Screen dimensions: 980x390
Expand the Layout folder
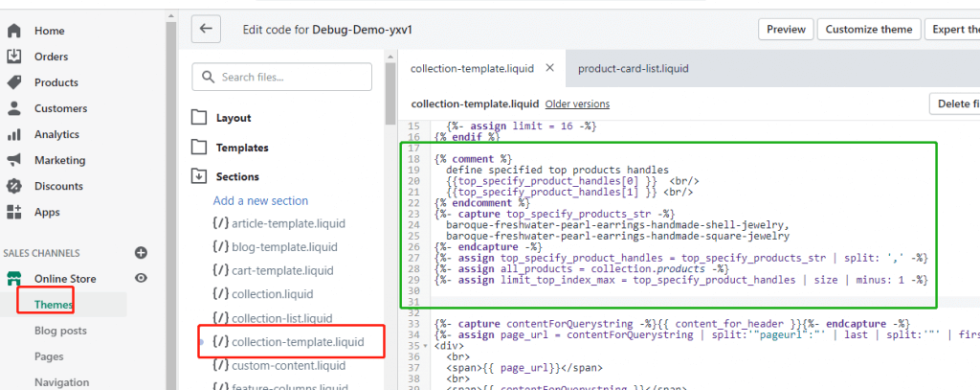[x=199, y=118]
